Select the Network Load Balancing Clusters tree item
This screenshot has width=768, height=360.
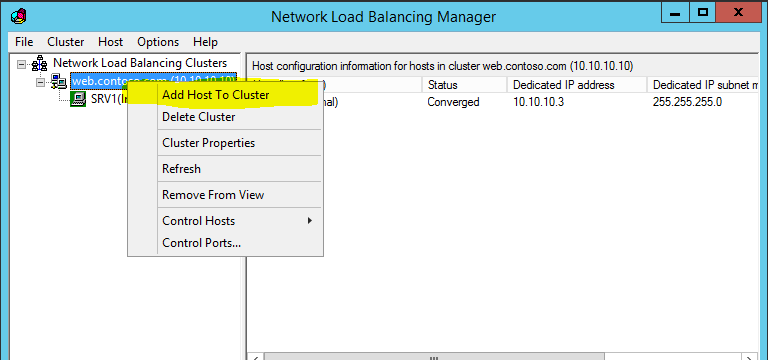[x=140, y=63]
